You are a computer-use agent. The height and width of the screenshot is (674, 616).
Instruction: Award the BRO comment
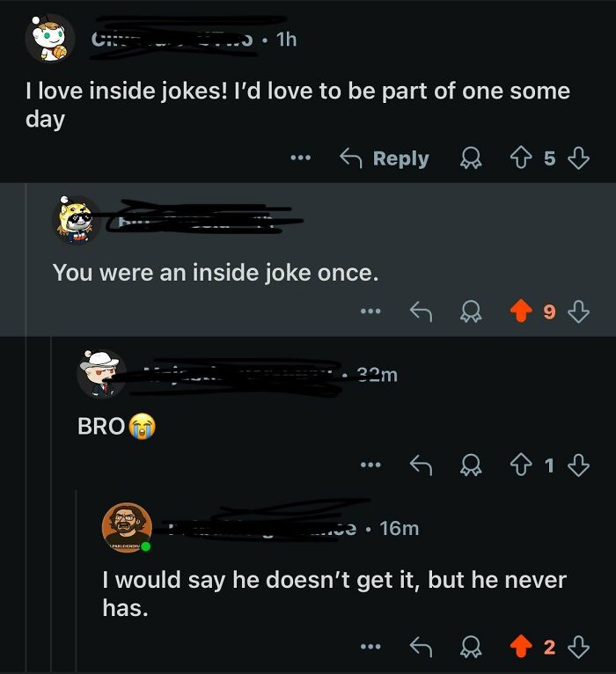point(471,465)
